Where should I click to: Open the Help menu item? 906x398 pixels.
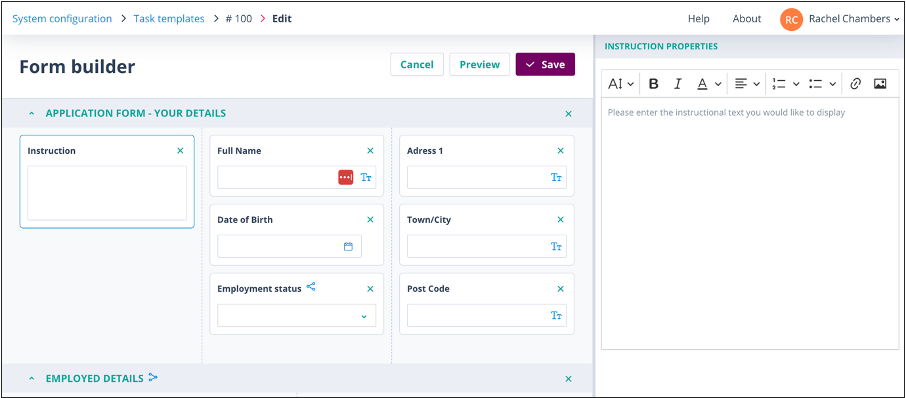(699, 18)
